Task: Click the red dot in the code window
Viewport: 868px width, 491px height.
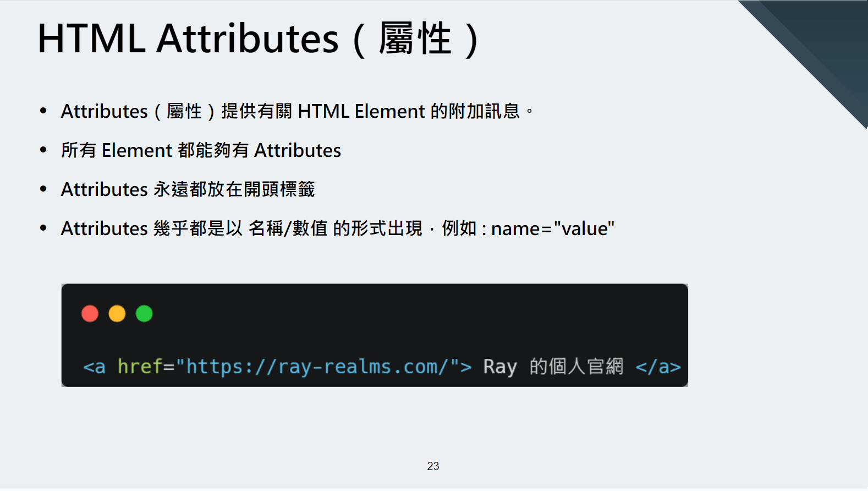Action: coord(90,314)
